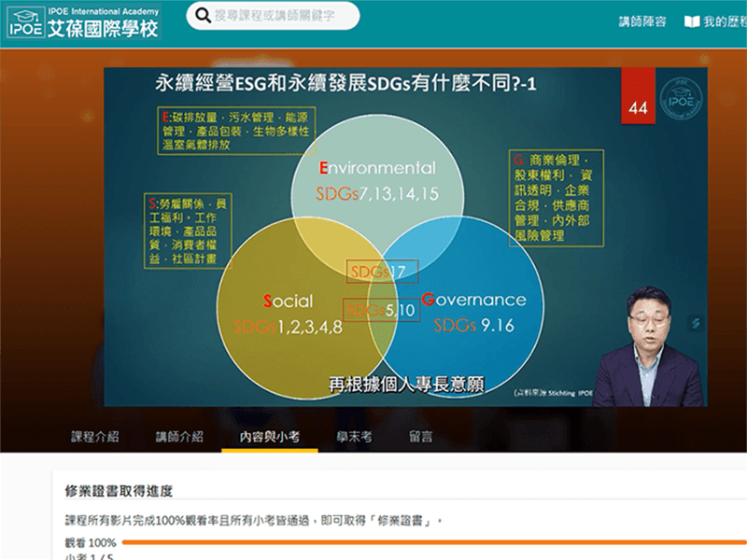Click the open book icon beside 我的歷程
Image resolution: width=747 pixels, height=560 pixels.
[691, 21]
